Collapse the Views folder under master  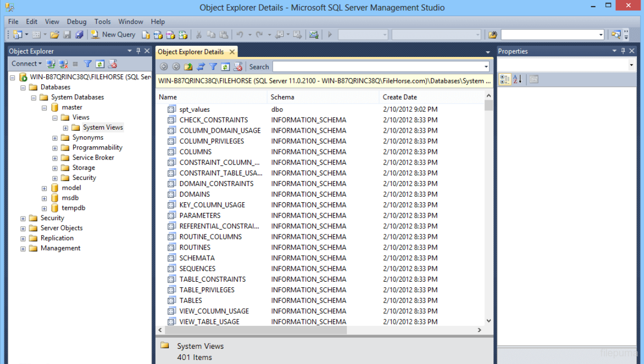[x=54, y=117]
